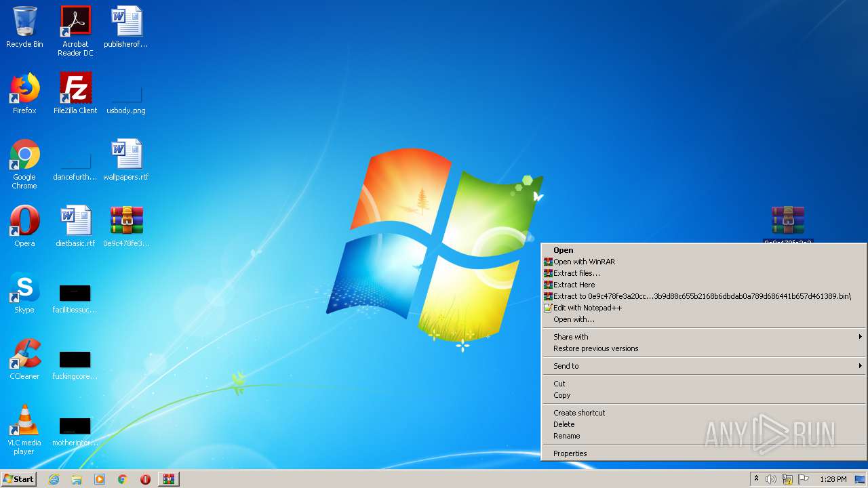Select Extract Here option
Image resolution: width=868 pixels, height=488 pixels.
point(704,285)
